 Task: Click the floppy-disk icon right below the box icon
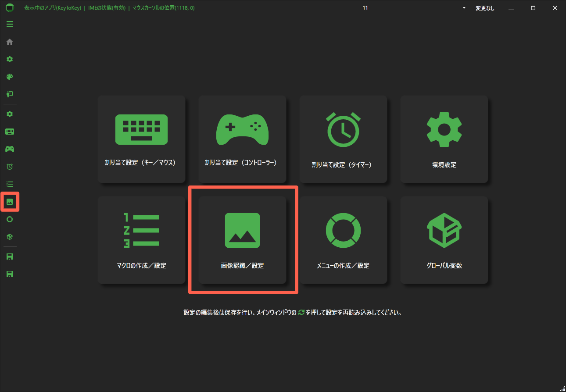point(10,257)
